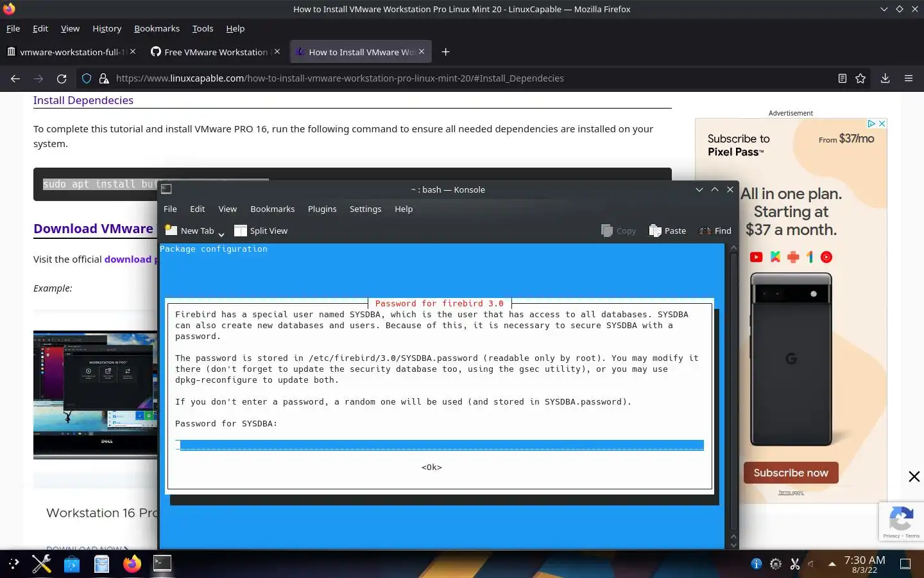Viewport: 924px width, 578px height.
Task: Click the Terms apply link in ad
Action: point(791,493)
